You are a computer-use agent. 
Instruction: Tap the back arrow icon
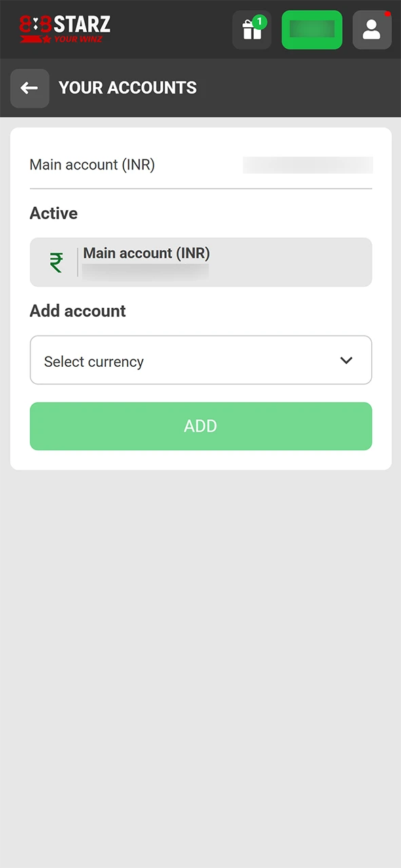29,87
